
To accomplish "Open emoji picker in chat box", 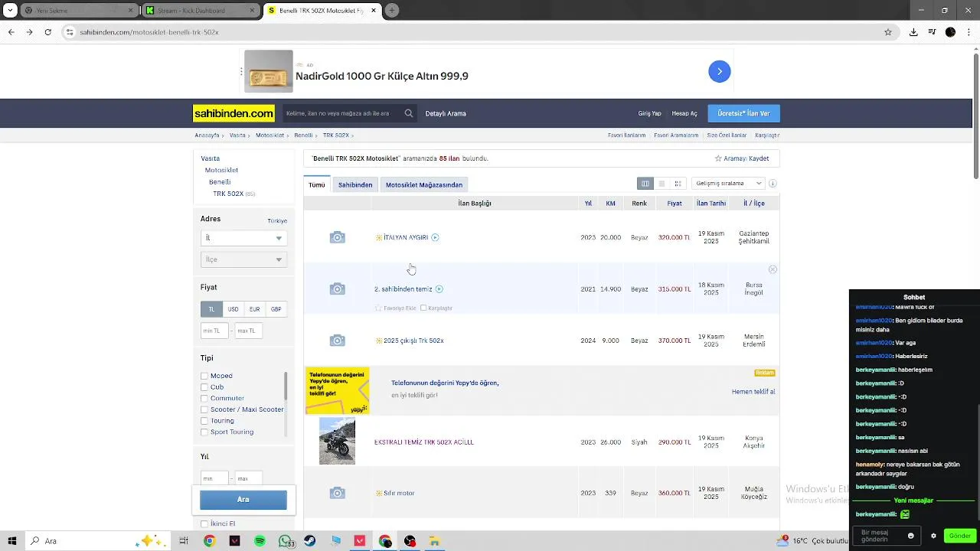I will click(910, 536).
